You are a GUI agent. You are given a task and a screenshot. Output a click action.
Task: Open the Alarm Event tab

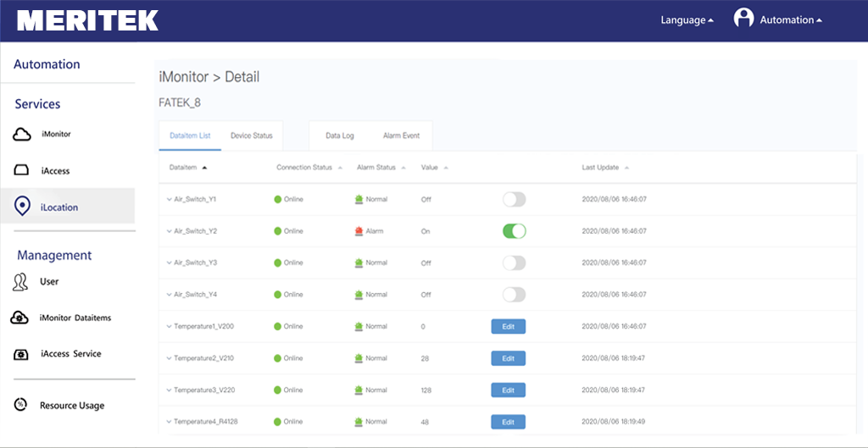(401, 136)
